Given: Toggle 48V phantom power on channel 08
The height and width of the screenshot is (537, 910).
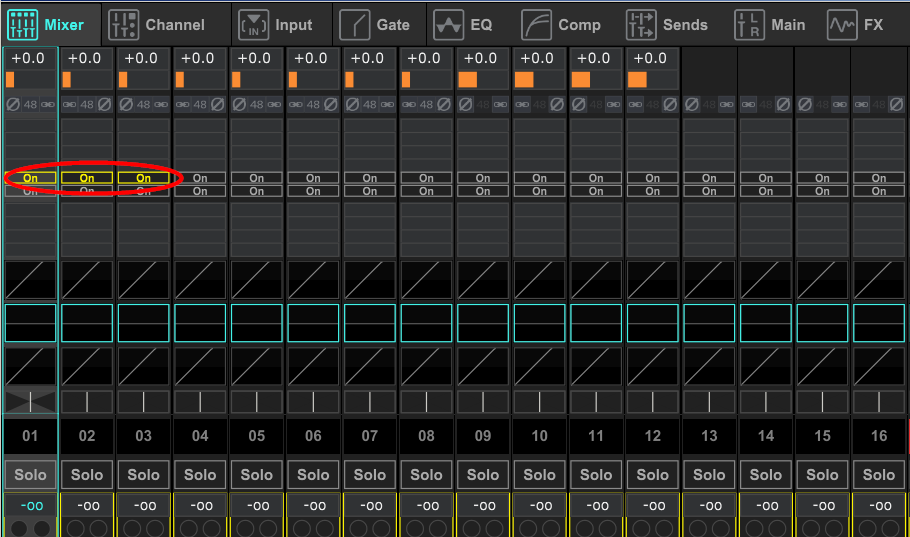Looking at the screenshot, I should [x=427, y=104].
